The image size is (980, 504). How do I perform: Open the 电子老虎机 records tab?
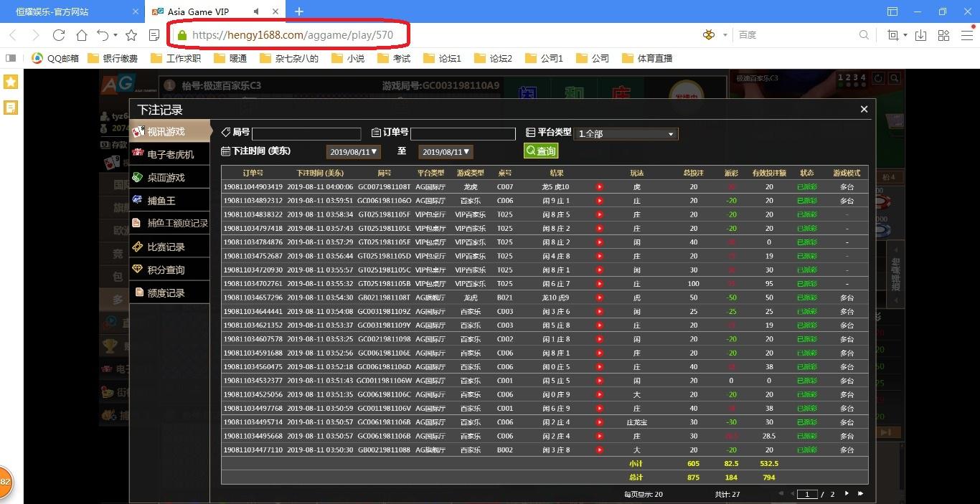(x=169, y=154)
